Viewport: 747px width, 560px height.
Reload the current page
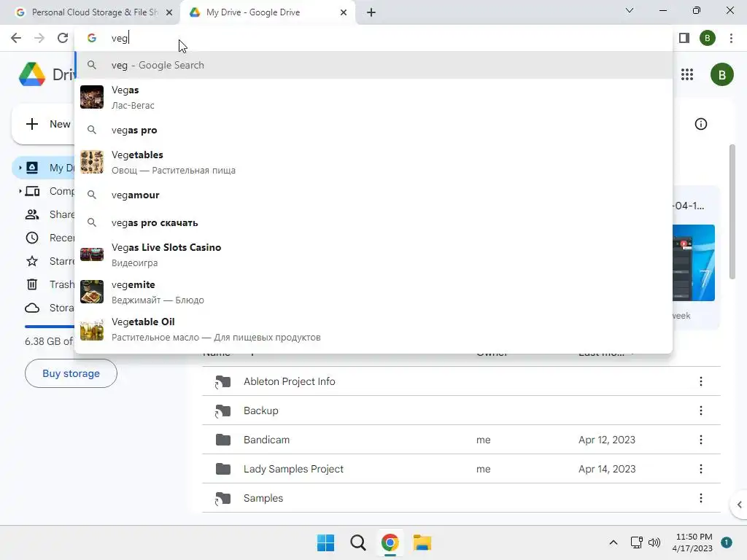63,38
